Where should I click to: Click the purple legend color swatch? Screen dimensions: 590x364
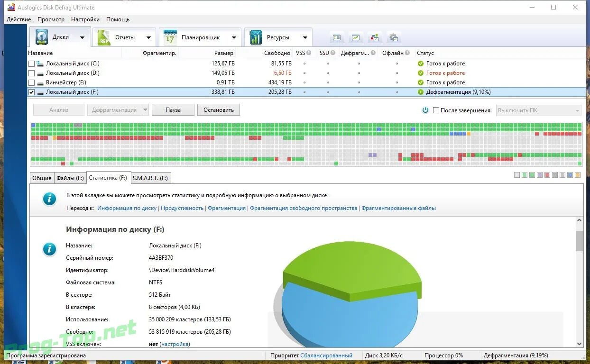pyautogui.click(x=540, y=175)
